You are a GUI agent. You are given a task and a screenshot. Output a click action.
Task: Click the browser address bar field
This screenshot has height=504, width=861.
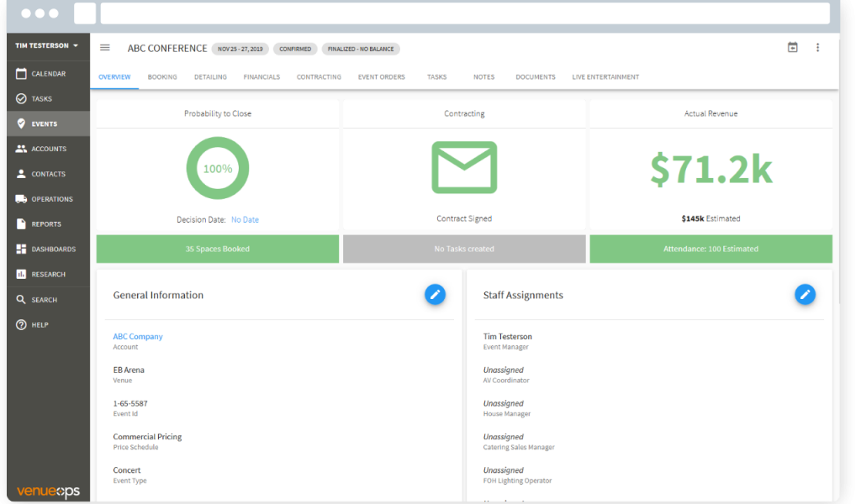coord(465,13)
